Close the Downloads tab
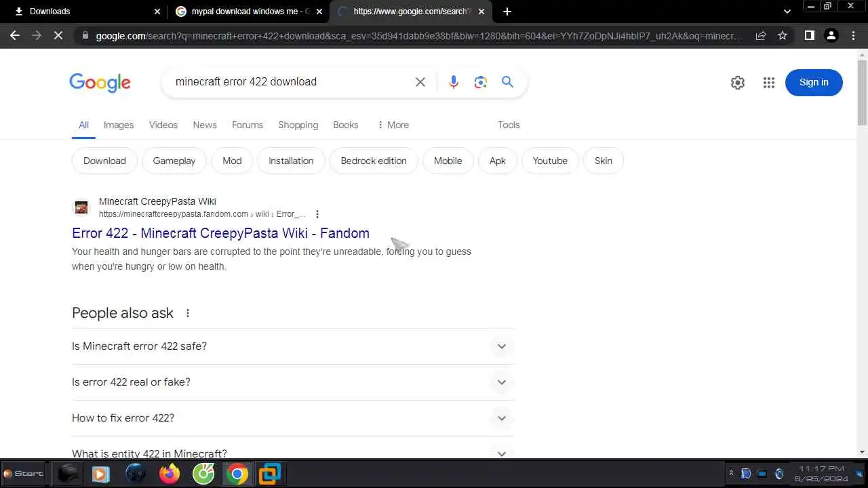Image resolution: width=868 pixels, height=488 pixels. coord(157,12)
